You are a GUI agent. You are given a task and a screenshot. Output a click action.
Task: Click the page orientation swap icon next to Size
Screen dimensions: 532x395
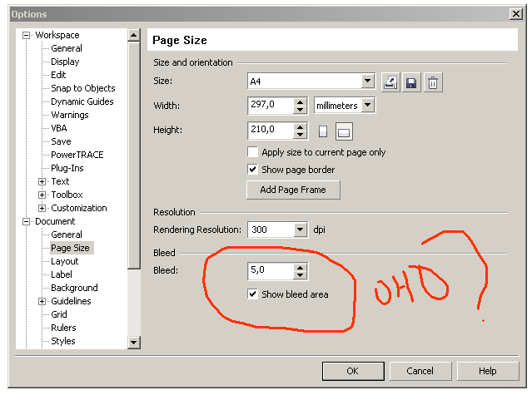click(391, 81)
